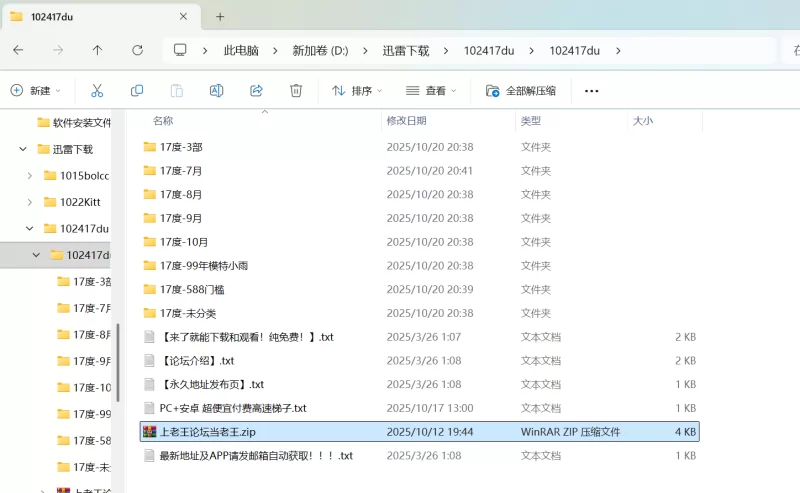Image resolution: width=800 pixels, height=493 pixels.
Task: Collapse the 迅雷下载 tree node
Action: [23, 149]
